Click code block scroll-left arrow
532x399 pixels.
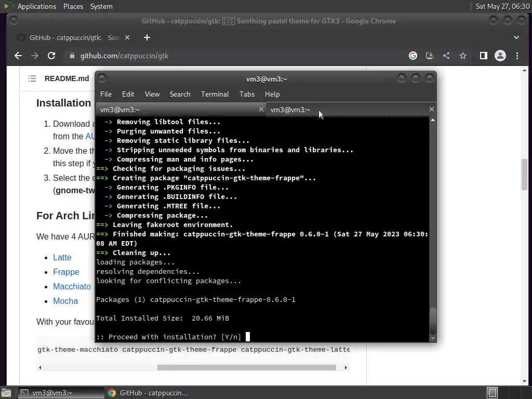tap(40, 367)
